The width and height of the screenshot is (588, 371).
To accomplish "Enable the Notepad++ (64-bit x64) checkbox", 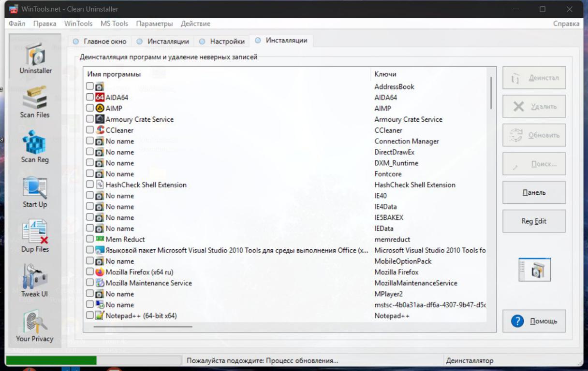I will click(90, 315).
